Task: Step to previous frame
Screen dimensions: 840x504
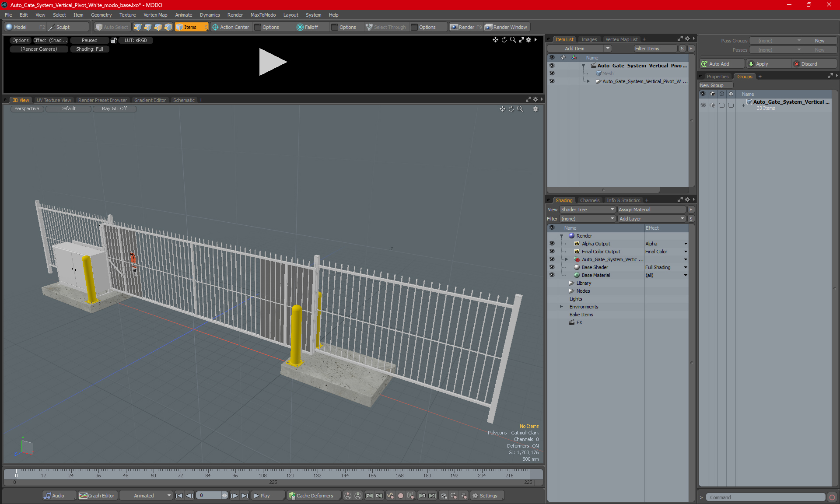Action: 189,496
